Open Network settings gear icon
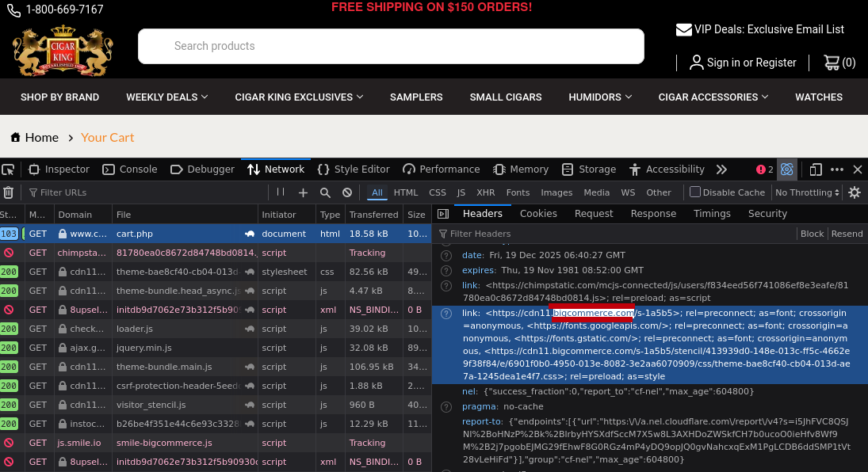The image size is (868, 472). (x=855, y=192)
